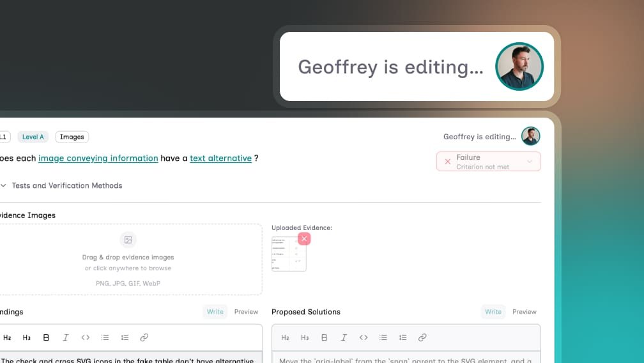The image size is (644, 363).
Task: Click the image upload icon in drop zone
Action: coord(128,240)
